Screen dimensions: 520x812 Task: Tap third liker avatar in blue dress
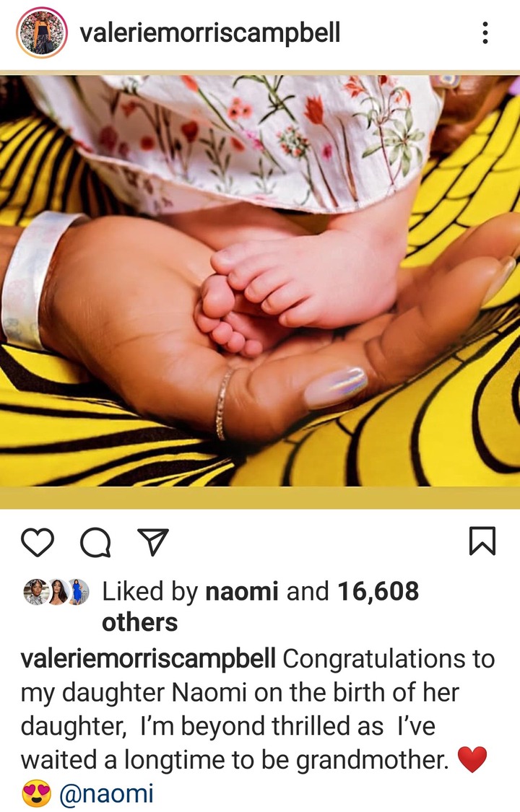[78, 591]
